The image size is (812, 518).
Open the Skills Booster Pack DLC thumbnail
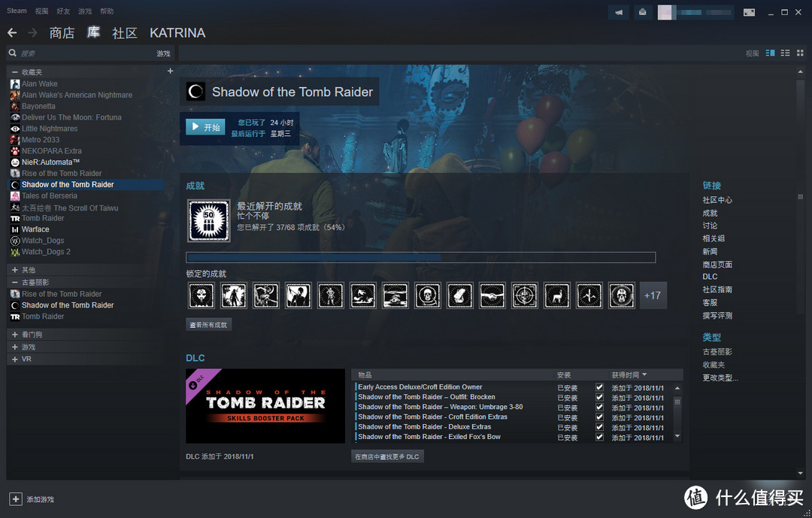(265, 406)
